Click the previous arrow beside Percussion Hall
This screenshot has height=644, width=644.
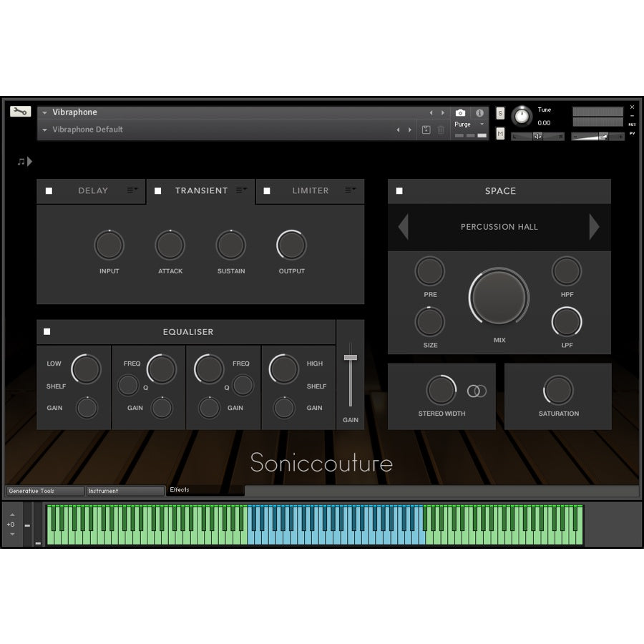click(x=403, y=227)
